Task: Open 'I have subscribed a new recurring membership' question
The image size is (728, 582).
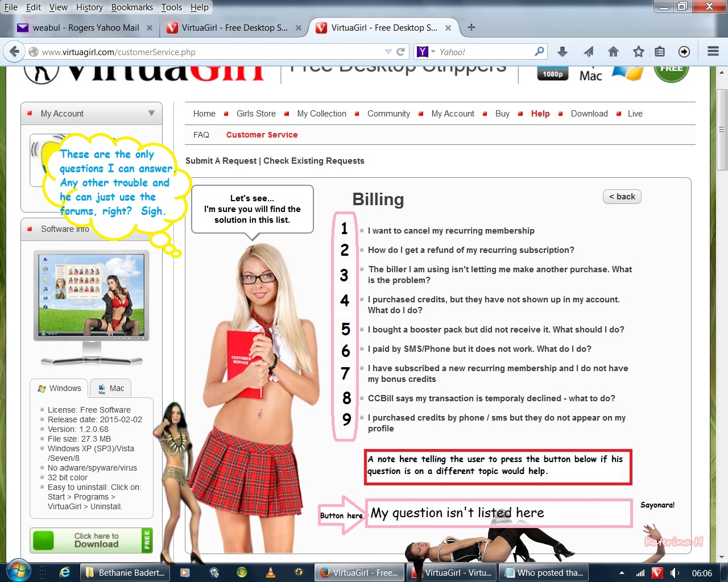Action: point(498,373)
